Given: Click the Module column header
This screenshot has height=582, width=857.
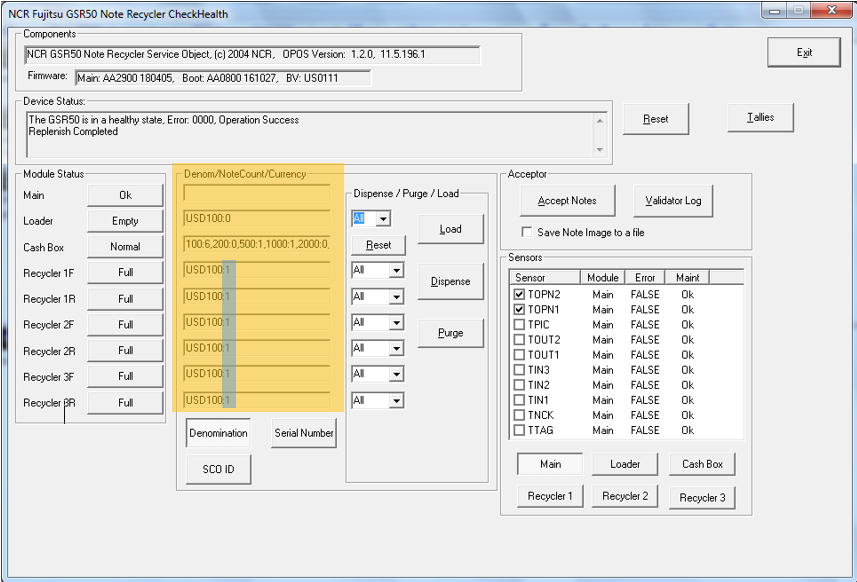Looking at the screenshot, I should click(x=602, y=278).
